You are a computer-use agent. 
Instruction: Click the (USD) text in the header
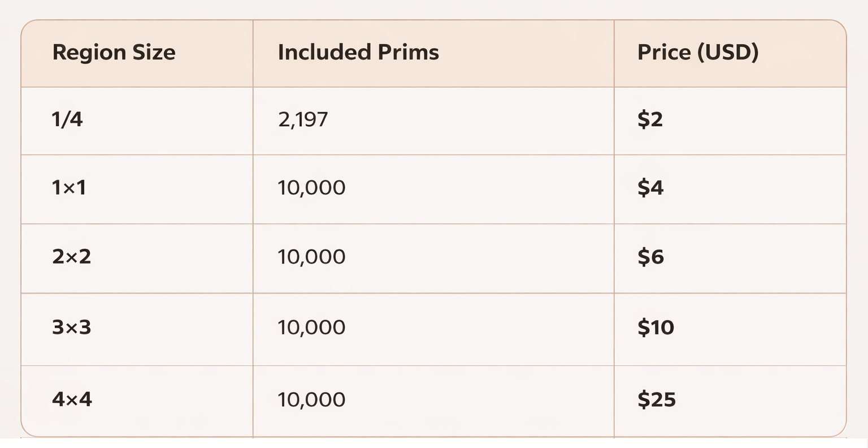(727, 52)
